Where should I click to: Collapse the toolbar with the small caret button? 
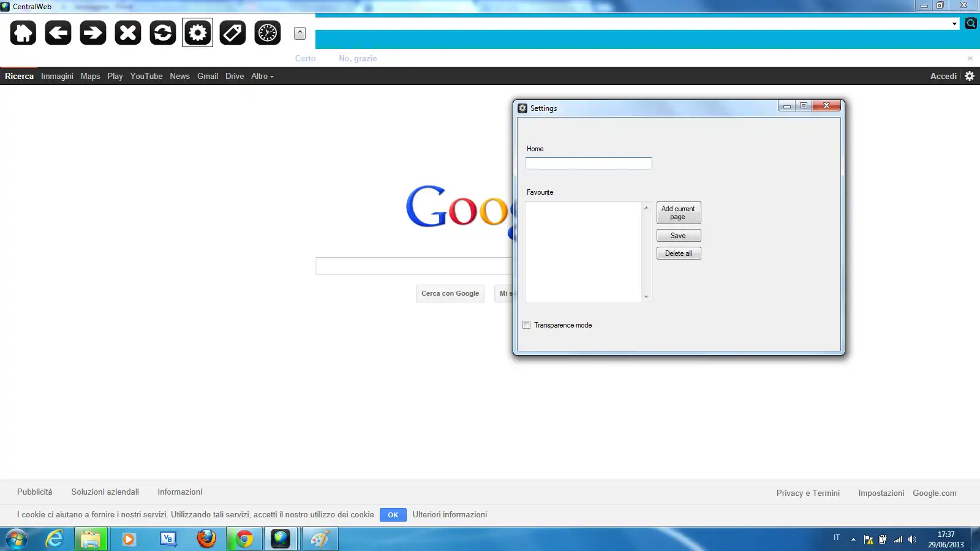click(x=300, y=33)
